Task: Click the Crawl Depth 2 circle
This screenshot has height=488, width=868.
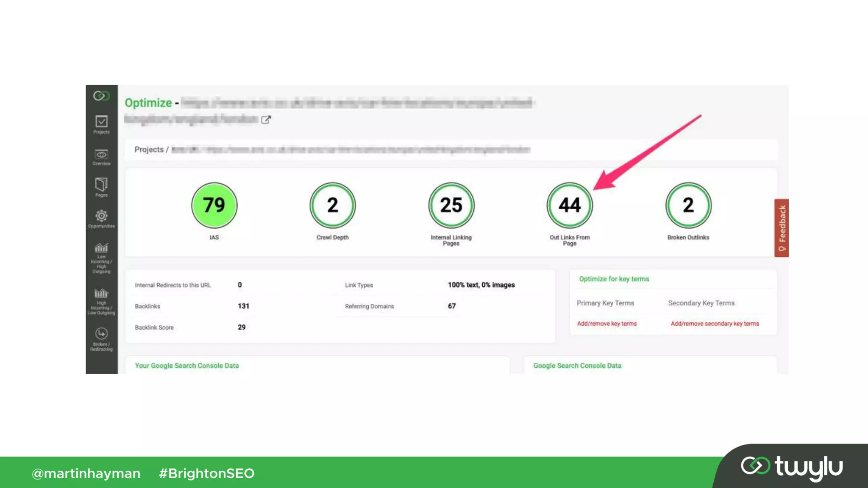Action: tap(333, 205)
